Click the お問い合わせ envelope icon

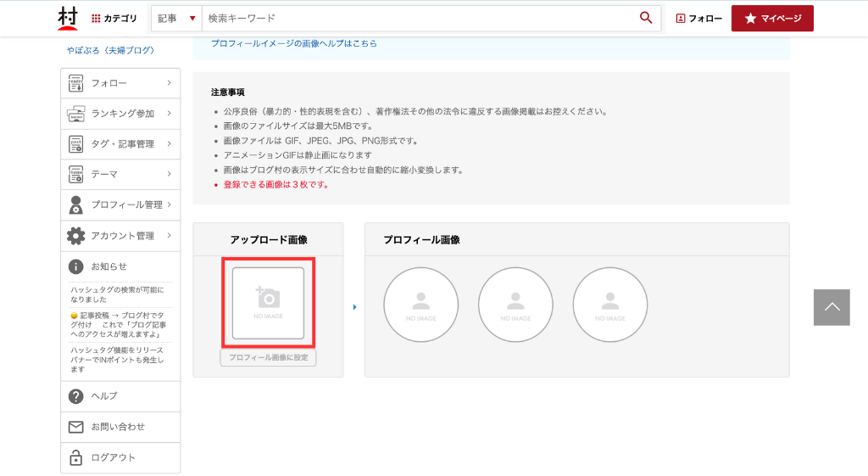[x=75, y=427]
